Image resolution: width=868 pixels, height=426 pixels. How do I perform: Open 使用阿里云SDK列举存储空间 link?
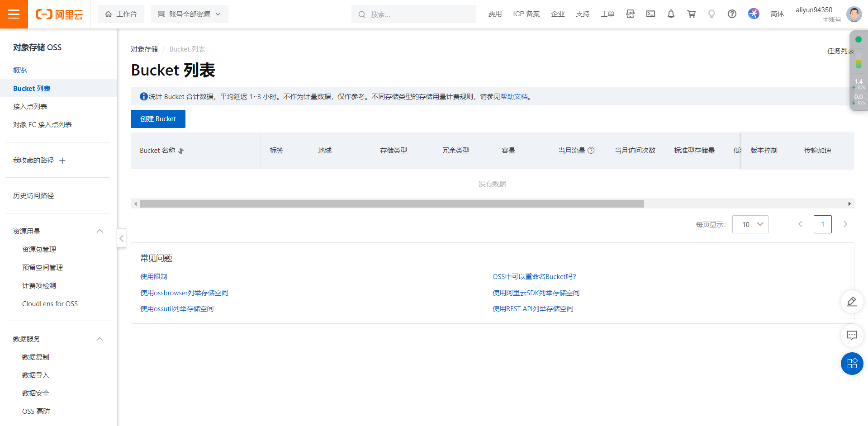(536, 293)
